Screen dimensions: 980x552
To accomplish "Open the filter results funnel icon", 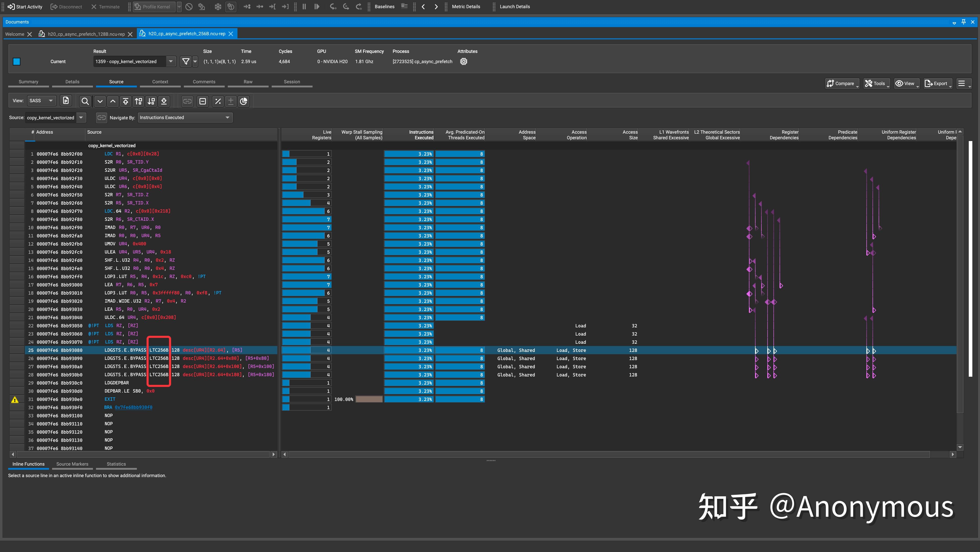I will [x=186, y=61].
